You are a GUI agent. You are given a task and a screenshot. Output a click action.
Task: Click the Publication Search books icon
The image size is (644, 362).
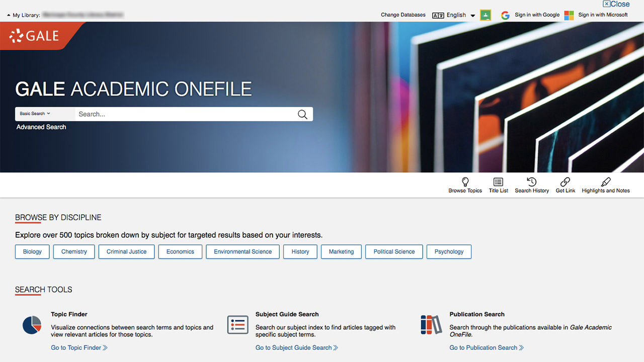coord(431,325)
